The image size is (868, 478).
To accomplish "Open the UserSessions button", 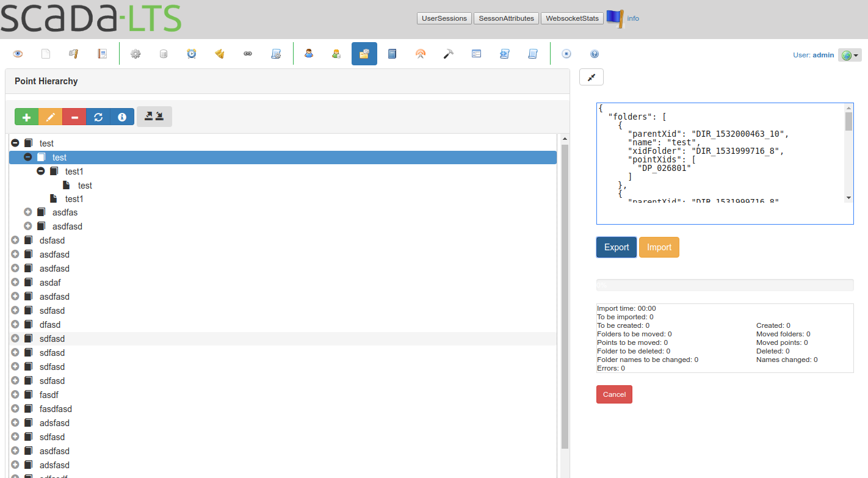I will [x=444, y=18].
